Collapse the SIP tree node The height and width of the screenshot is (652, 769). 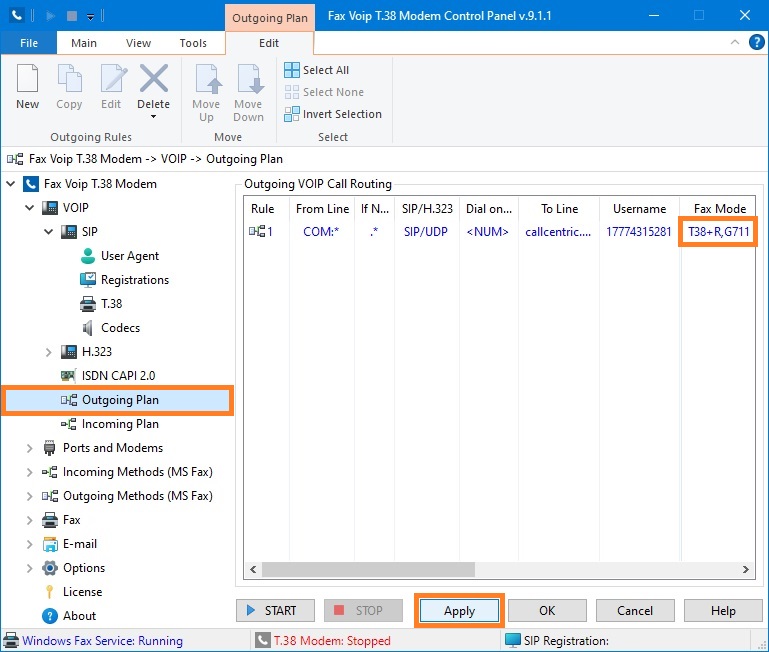(49, 232)
